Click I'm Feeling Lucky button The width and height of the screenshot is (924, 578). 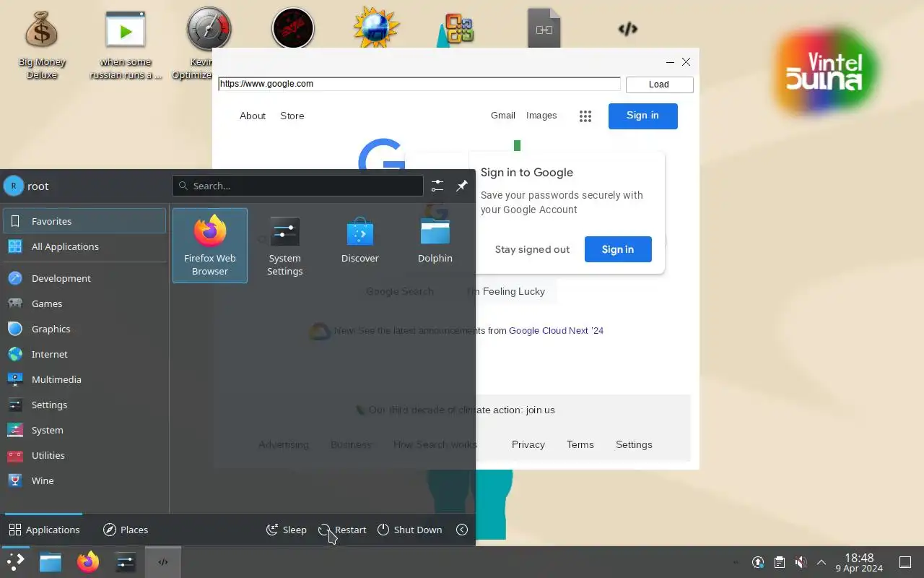point(507,291)
